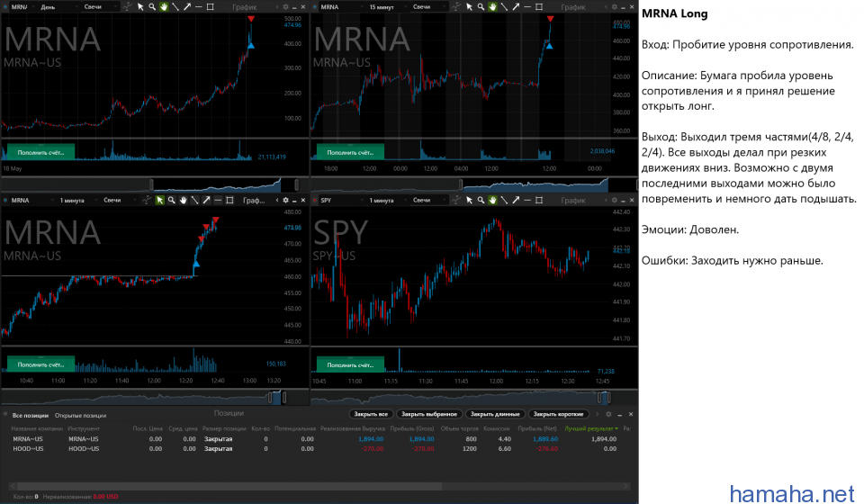
Task: Open Свечи dropdown in MRNA 15-minute chart
Action: [x=429, y=7]
